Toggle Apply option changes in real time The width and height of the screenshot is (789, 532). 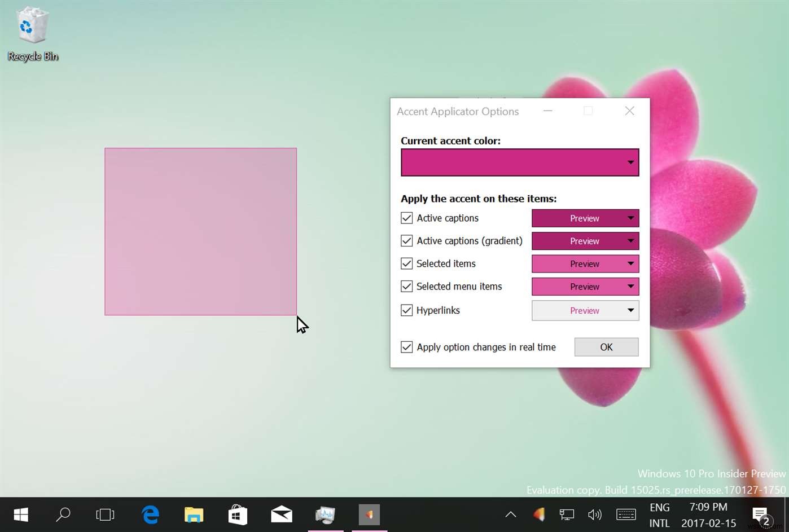pos(406,347)
